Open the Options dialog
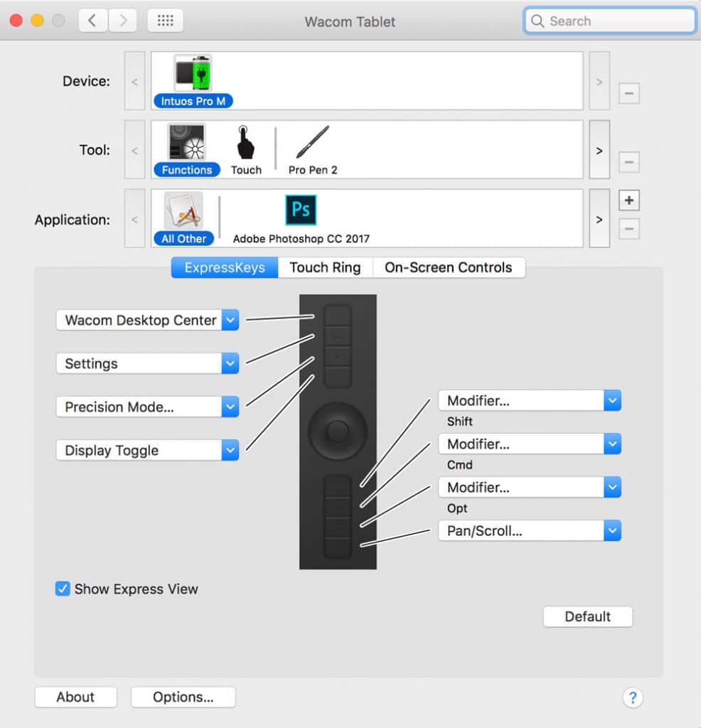Screen dimensions: 701x728 click(183, 697)
